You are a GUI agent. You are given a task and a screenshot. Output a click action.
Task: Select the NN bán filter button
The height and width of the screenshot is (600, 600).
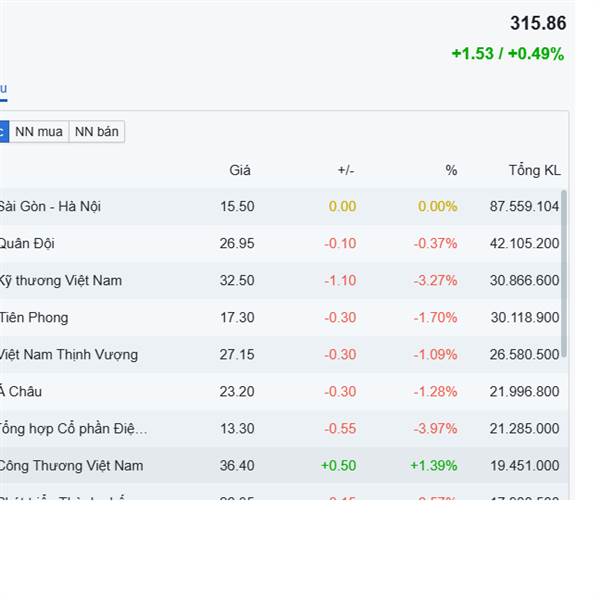(x=96, y=132)
